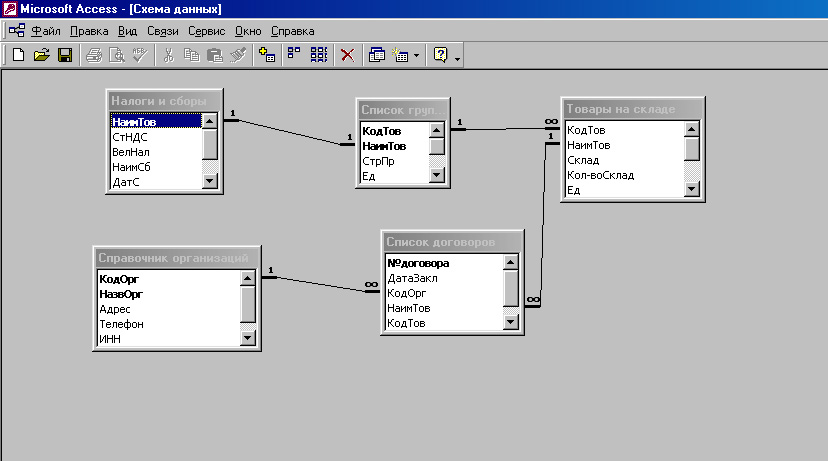The width and height of the screenshot is (828, 461).
Task: Click the red X delete icon
Action: click(x=347, y=55)
